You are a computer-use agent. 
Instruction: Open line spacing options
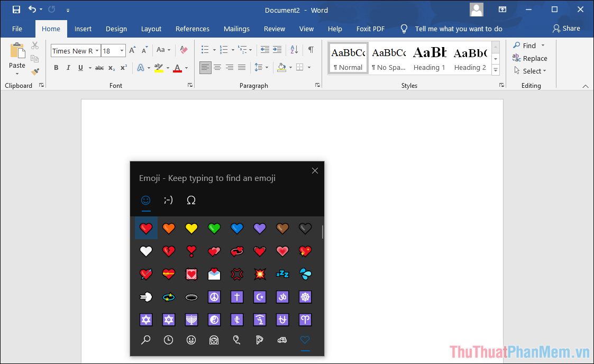click(261, 68)
